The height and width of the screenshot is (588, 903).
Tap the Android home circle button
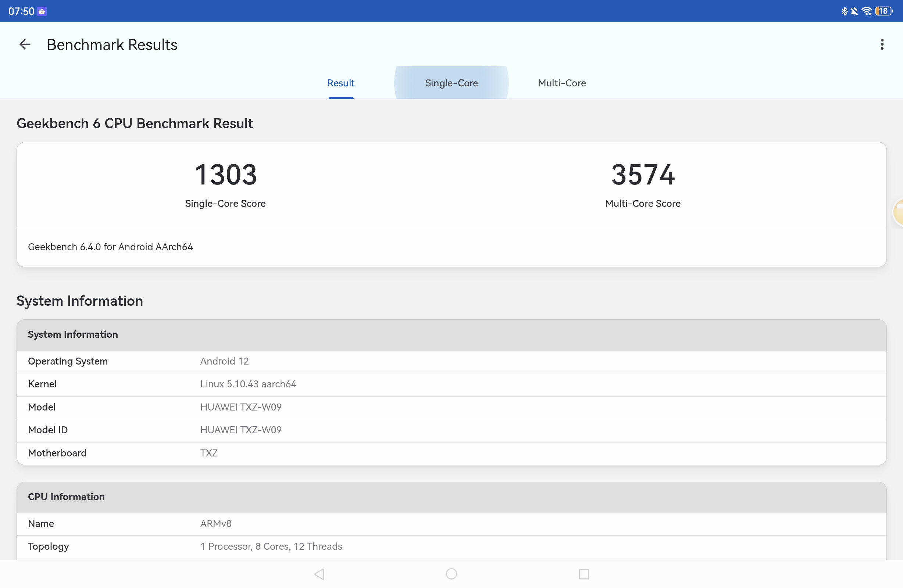(x=451, y=574)
